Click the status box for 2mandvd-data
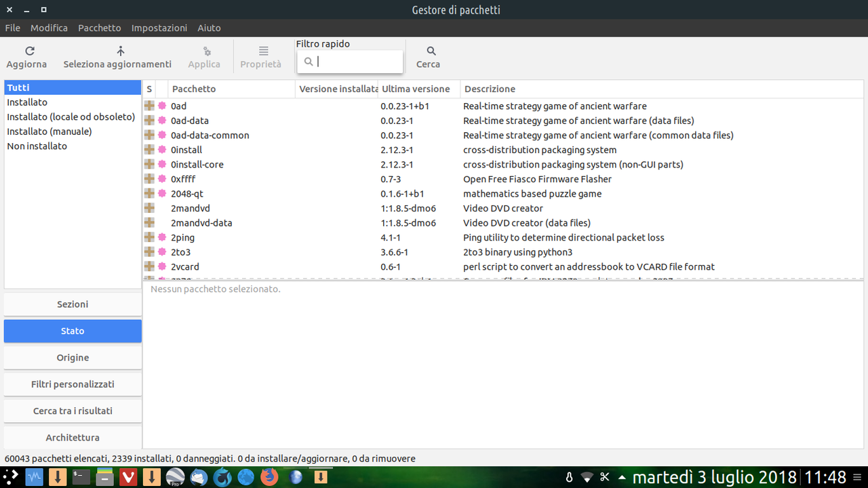868x488 pixels. coord(149,222)
